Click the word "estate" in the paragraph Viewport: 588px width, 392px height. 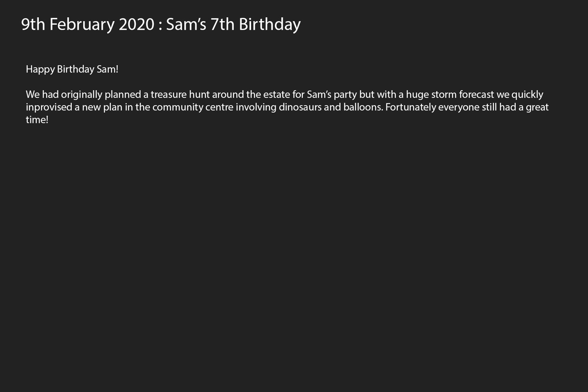pyautogui.click(x=276, y=94)
